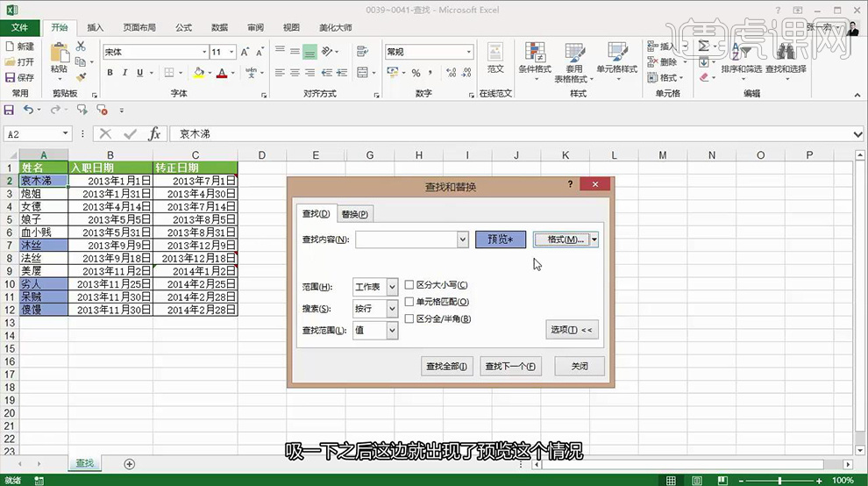The height and width of the screenshot is (486, 868).
Task: Click the AutoSum sigma icon
Action: 703,46
